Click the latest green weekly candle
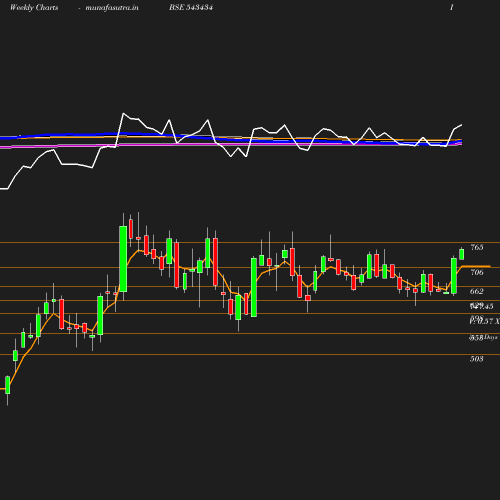 462,254
